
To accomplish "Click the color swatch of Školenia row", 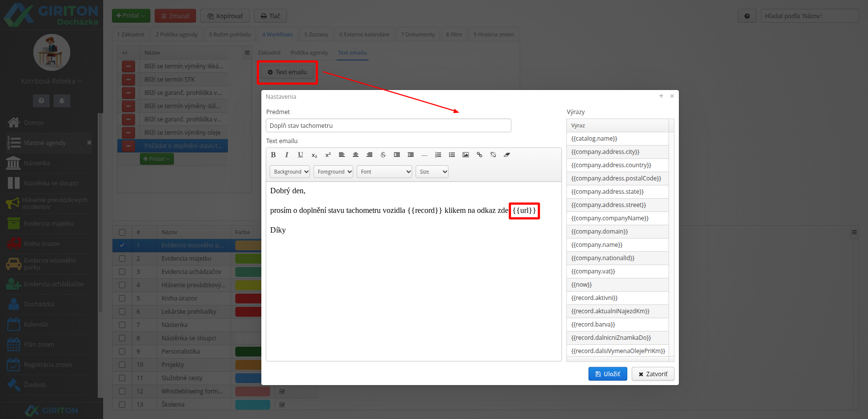I will (252, 404).
